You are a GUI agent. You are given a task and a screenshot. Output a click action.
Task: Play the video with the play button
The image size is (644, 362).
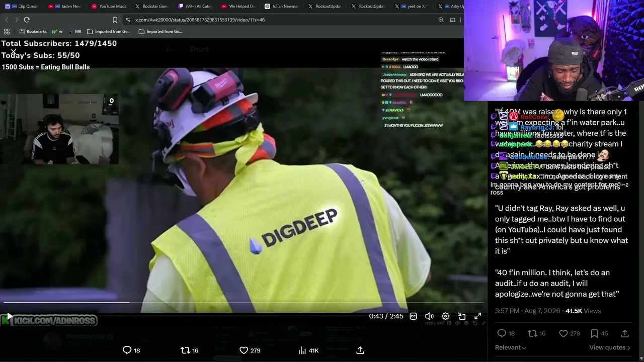pyautogui.click(x=9, y=317)
